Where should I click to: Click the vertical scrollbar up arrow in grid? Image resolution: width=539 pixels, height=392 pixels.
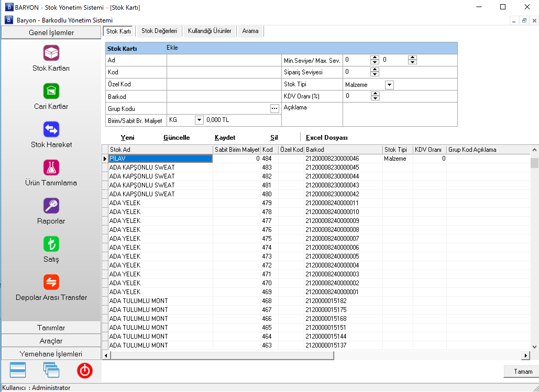coord(535,150)
